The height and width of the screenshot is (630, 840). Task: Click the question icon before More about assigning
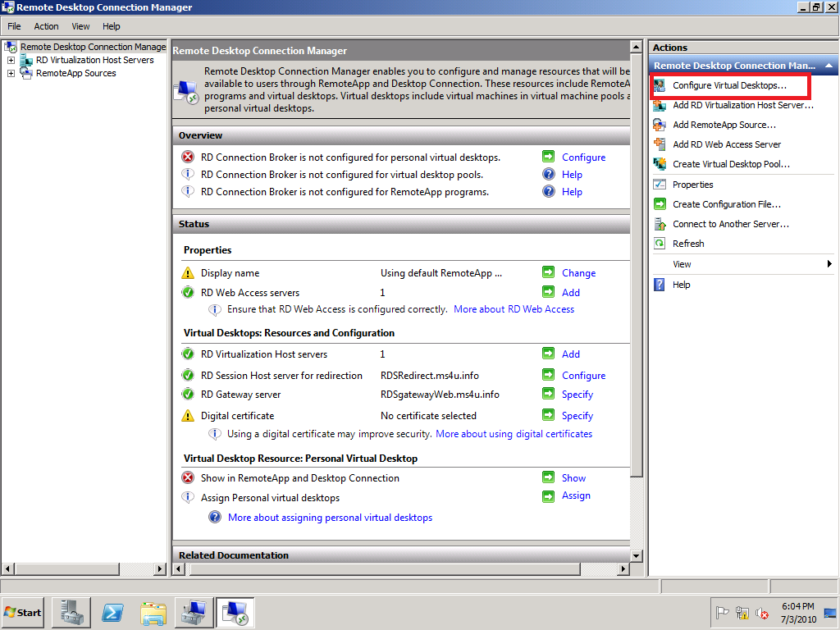tap(215, 517)
